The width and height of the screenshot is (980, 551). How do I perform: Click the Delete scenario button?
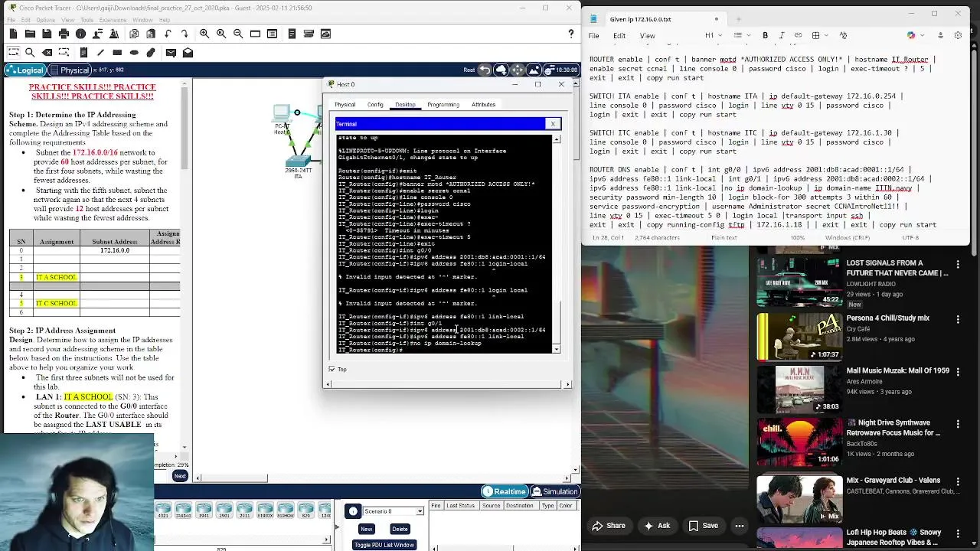coord(400,529)
